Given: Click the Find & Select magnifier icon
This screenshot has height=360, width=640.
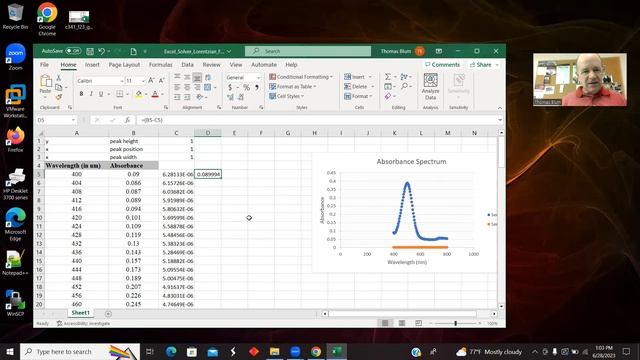Looking at the screenshot, I should (404, 87).
